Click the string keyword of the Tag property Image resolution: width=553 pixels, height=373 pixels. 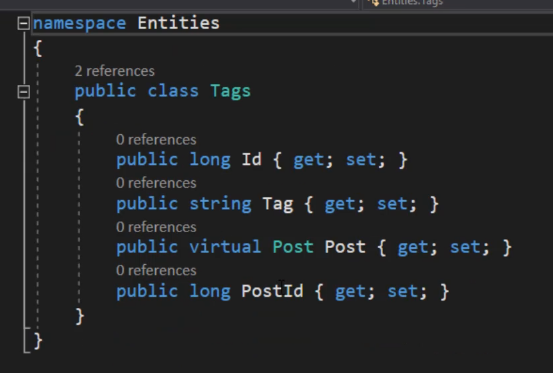pos(220,204)
